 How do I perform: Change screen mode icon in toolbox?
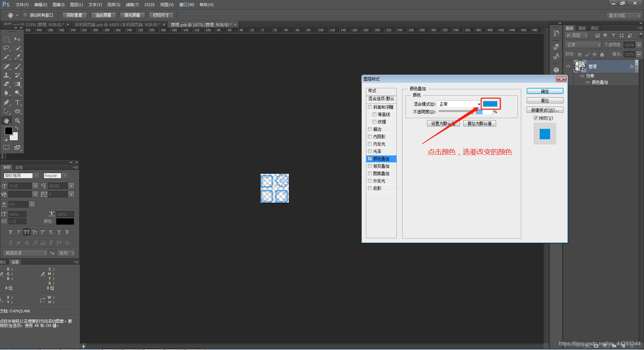coord(17,147)
